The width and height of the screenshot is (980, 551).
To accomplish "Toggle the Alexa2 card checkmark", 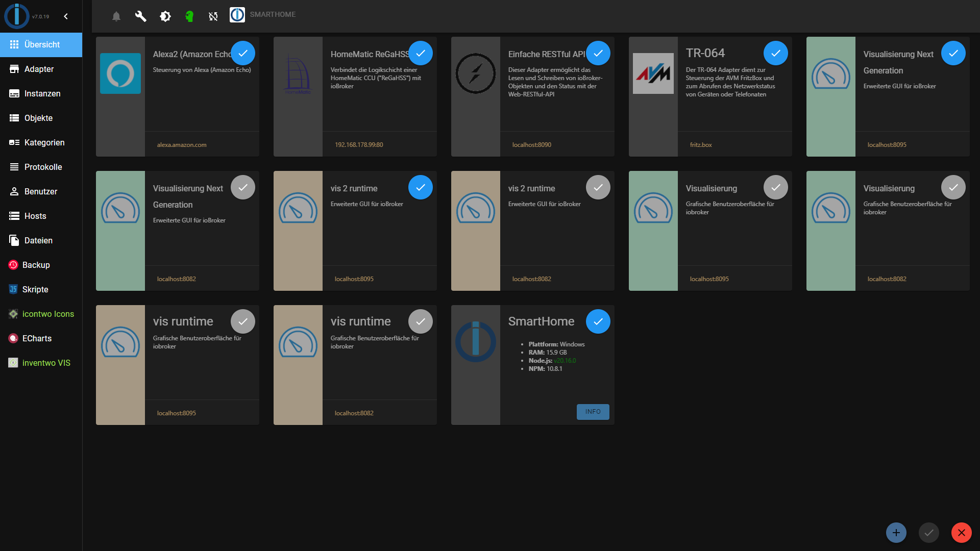I will coord(243,53).
